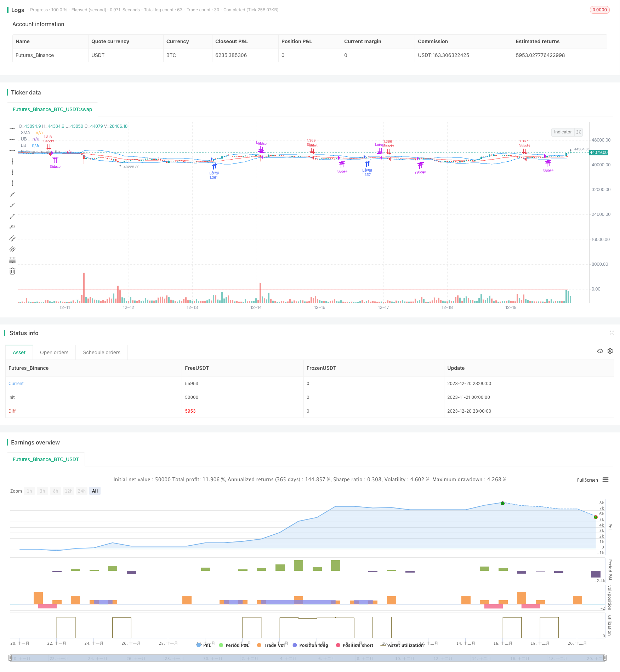Image resolution: width=620 pixels, height=672 pixels.
Task: Select the parallel channel lines tool
Action: [12, 238]
